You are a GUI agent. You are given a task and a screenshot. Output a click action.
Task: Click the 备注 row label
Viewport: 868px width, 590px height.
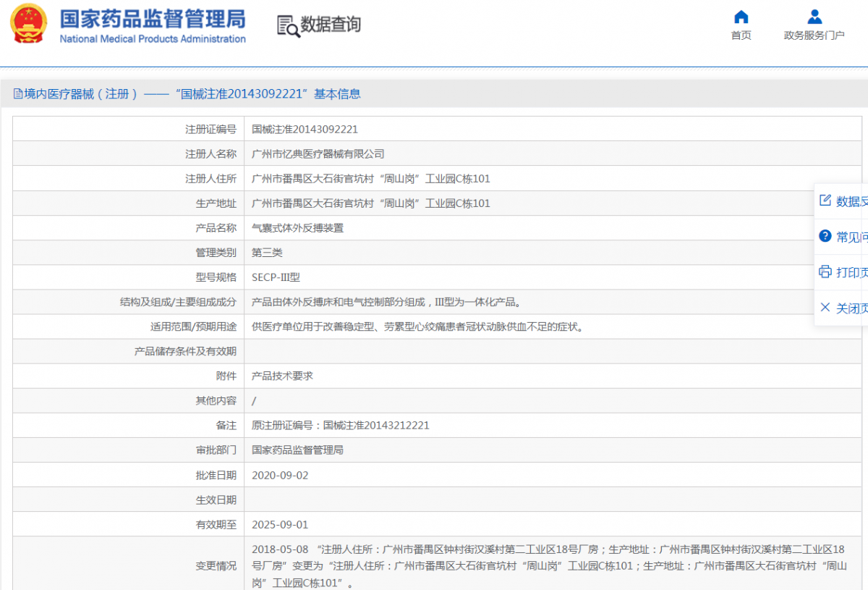226,425
